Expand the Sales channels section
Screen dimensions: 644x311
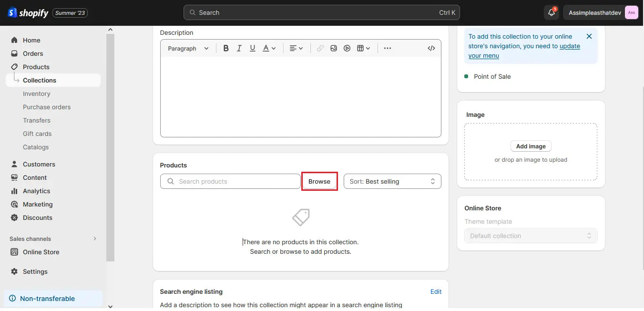(94, 238)
